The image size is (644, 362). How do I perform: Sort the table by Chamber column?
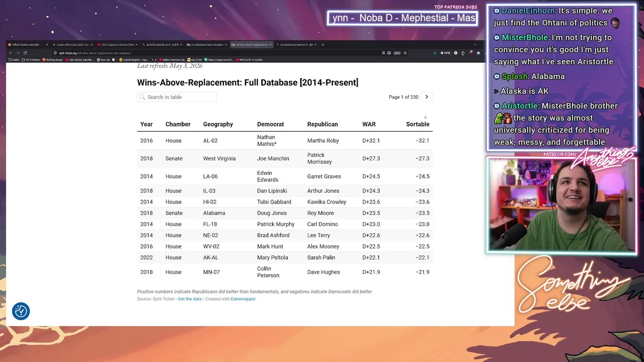click(x=178, y=124)
